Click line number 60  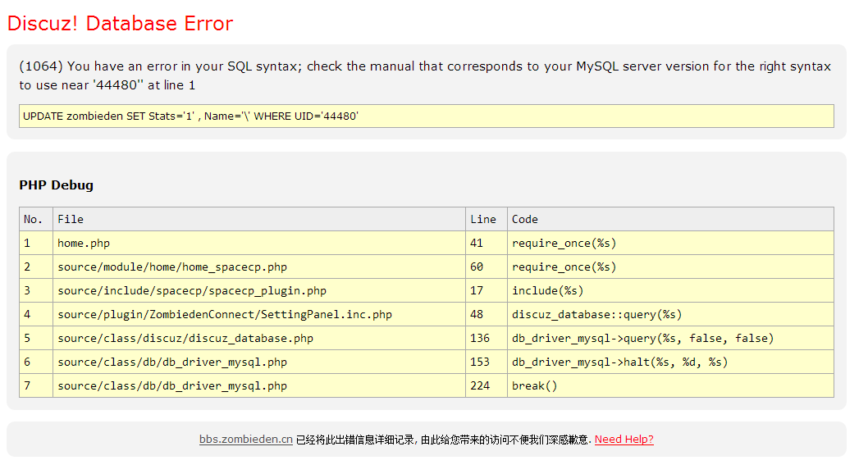tap(477, 267)
